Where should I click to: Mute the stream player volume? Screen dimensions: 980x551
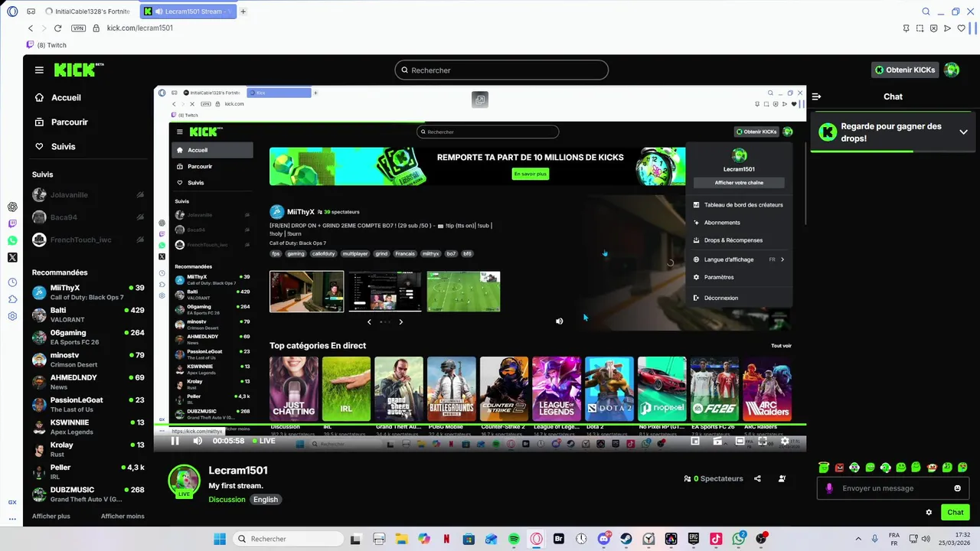(x=198, y=441)
